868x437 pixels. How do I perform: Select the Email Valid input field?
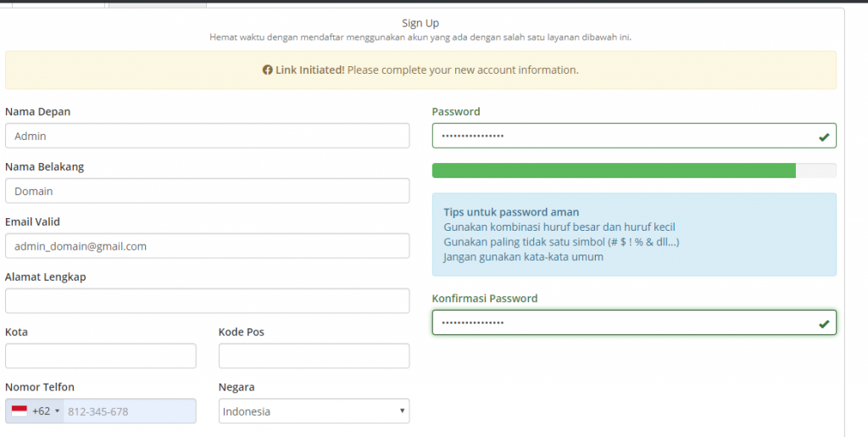[x=207, y=246]
